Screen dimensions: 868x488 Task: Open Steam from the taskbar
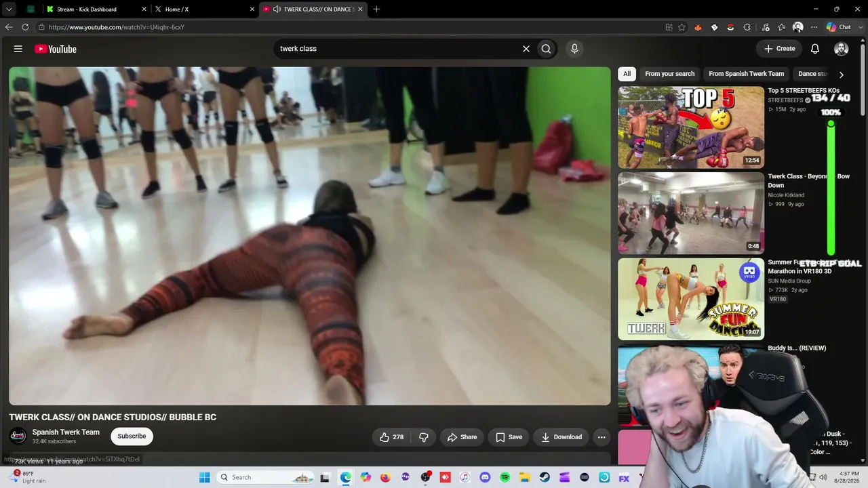(x=545, y=477)
